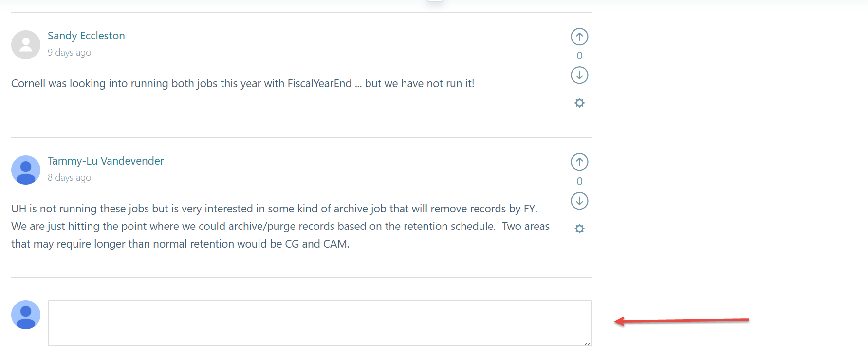868x362 pixels.
Task: Open Tammy-Lu Vandevender's profile name link
Action: click(106, 161)
